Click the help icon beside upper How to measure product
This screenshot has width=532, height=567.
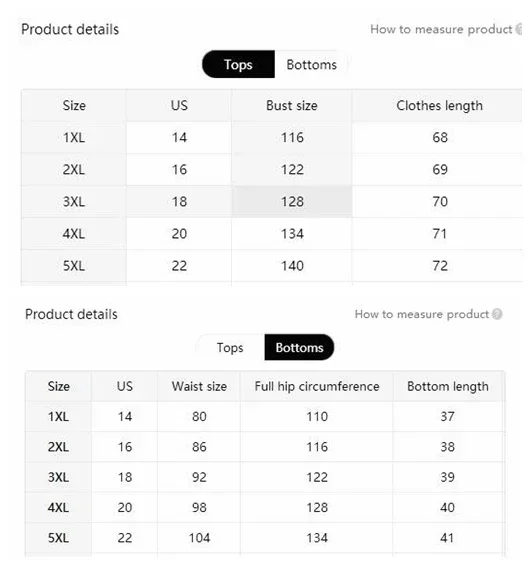(x=519, y=29)
